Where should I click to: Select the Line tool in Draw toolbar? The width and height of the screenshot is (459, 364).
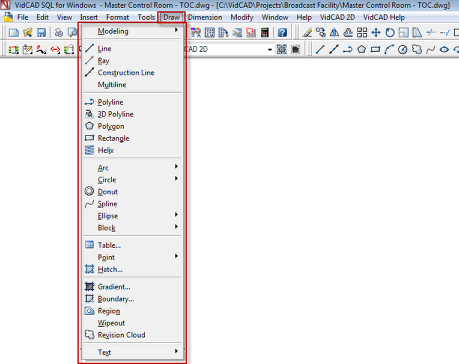[x=320, y=49]
